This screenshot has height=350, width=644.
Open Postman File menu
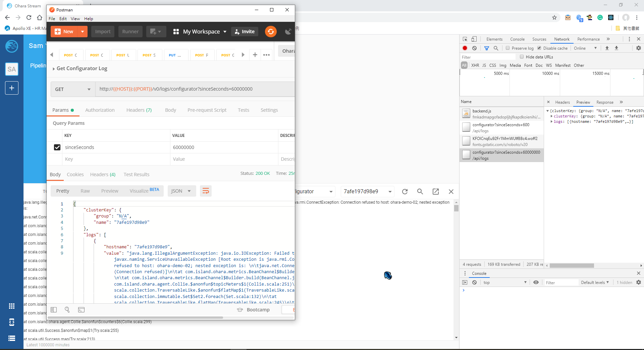(52, 19)
